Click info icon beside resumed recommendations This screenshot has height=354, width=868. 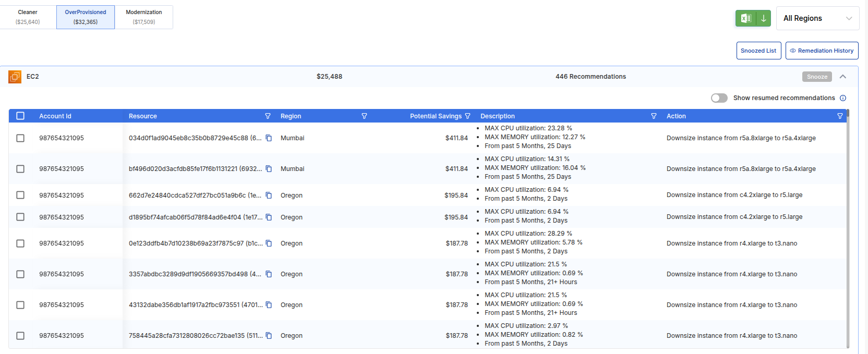[843, 98]
